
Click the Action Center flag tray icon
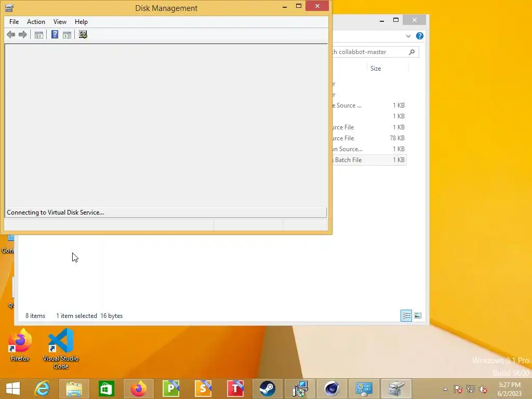[x=458, y=389]
